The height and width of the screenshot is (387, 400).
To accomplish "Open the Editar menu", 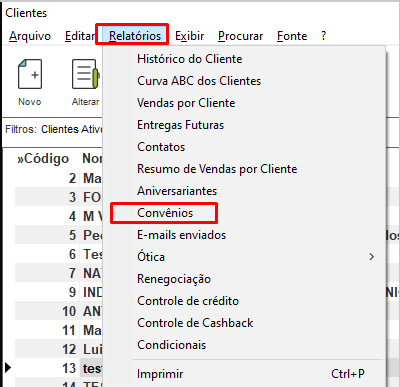I will click(x=80, y=36).
